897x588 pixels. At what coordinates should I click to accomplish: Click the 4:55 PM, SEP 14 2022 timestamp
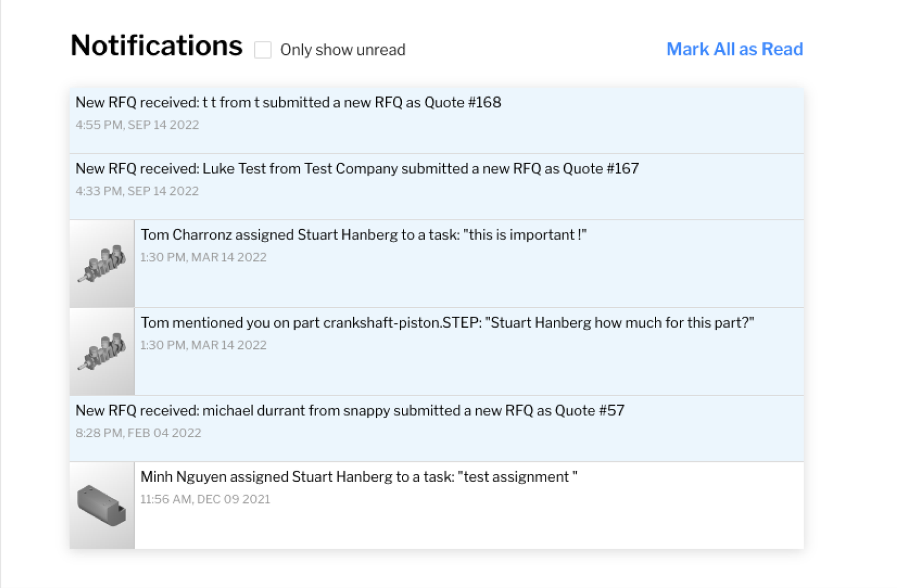tap(137, 125)
